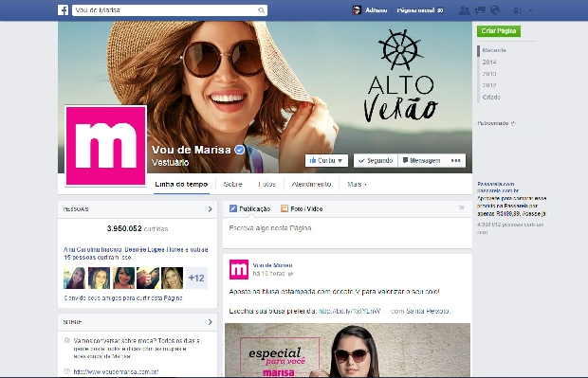This screenshot has height=378, width=588.
Task: Open the Curtiu like dropdown
Action: coord(326,160)
